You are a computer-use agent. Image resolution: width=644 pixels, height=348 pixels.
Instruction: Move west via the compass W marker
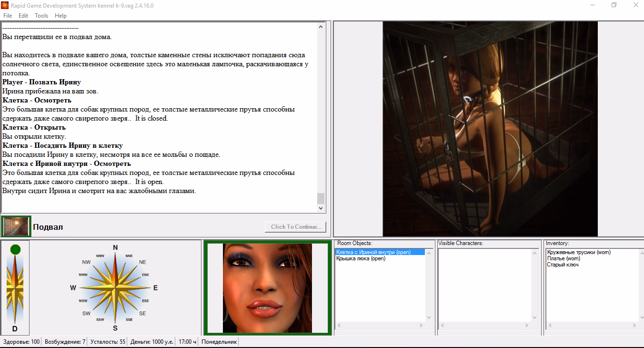tap(73, 287)
